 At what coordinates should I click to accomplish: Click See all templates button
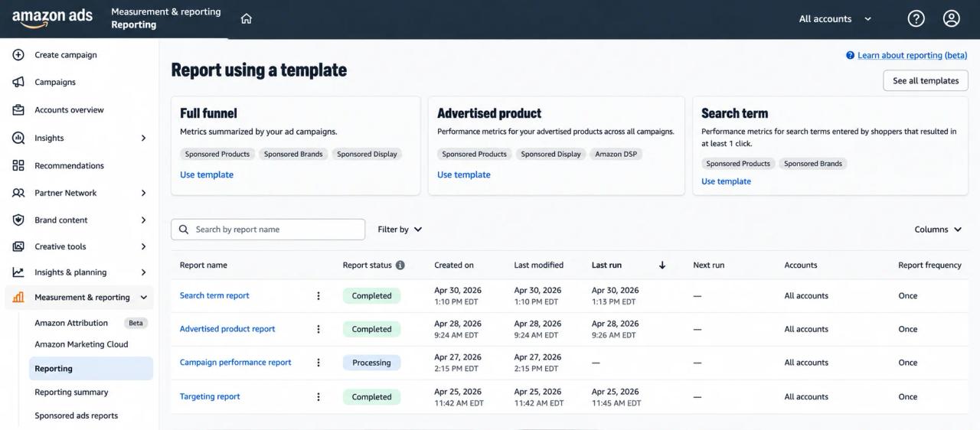(926, 81)
